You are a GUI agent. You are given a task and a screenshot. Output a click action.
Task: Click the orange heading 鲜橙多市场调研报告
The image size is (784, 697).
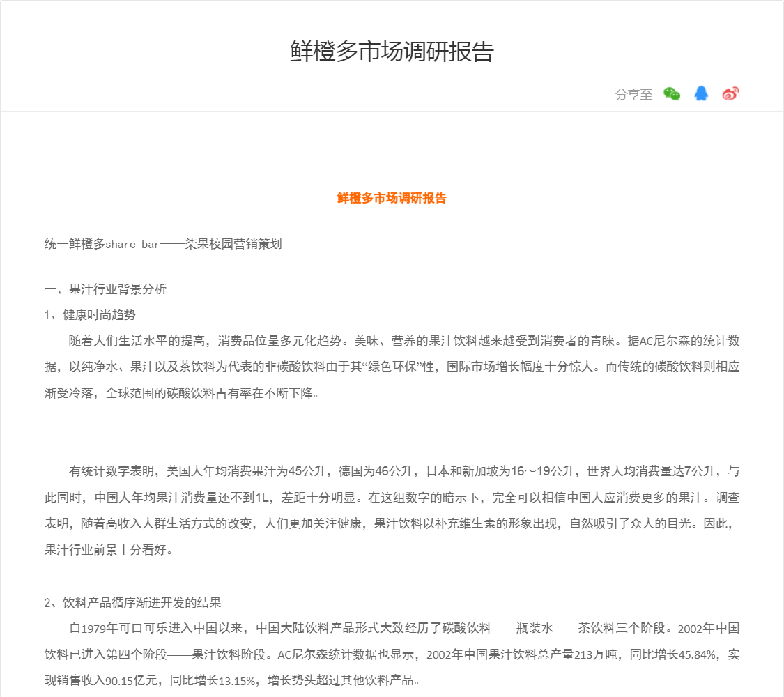392,198
